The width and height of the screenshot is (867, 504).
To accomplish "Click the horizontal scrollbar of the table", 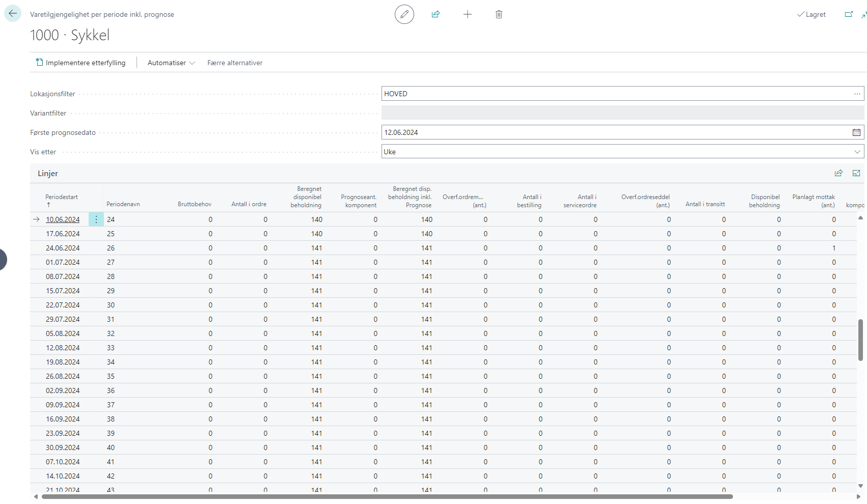I will [x=387, y=496].
